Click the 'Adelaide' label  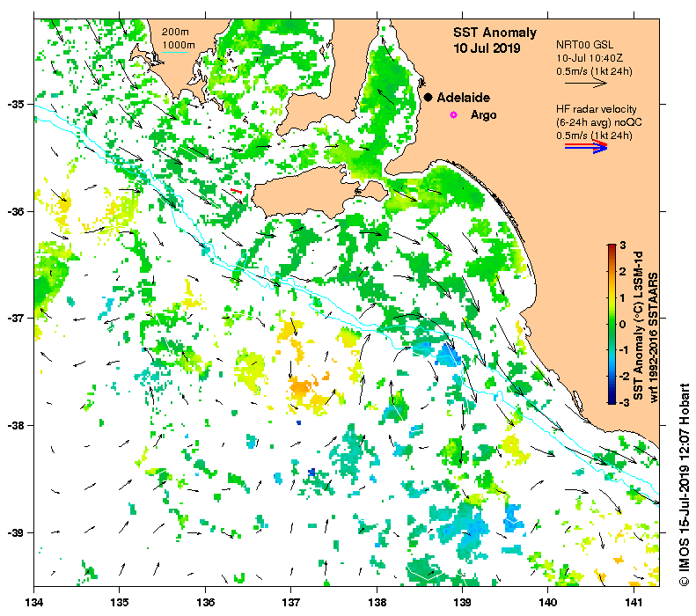464,98
